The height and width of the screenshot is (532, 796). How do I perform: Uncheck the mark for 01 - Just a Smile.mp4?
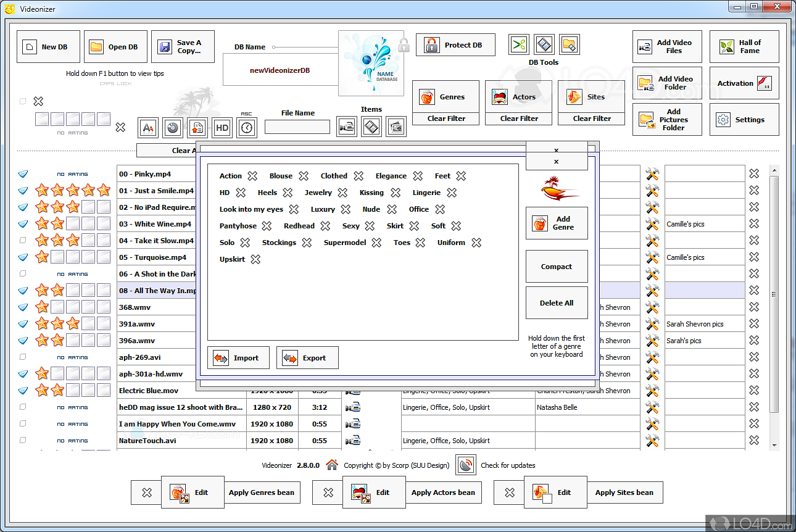pyautogui.click(x=23, y=191)
